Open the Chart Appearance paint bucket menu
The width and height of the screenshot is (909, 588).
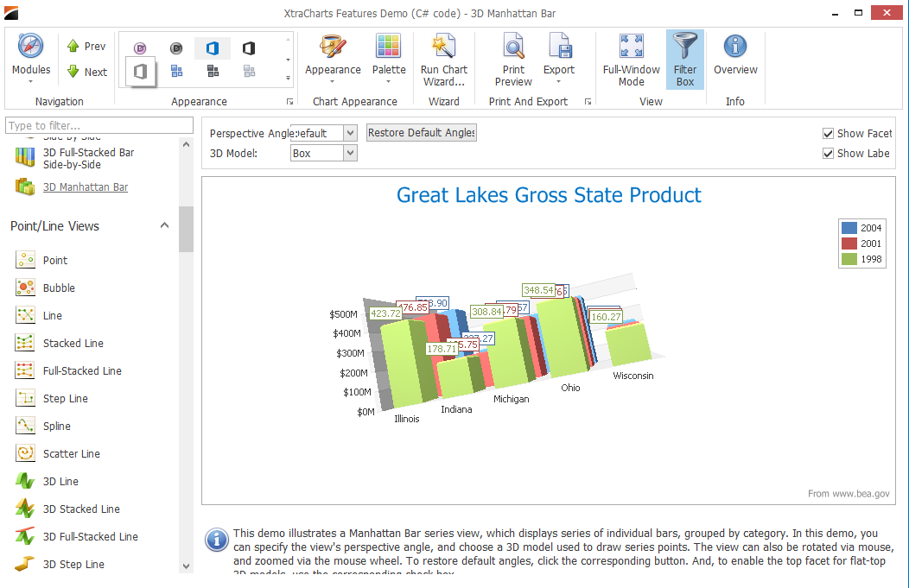pyautogui.click(x=333, y=59)
